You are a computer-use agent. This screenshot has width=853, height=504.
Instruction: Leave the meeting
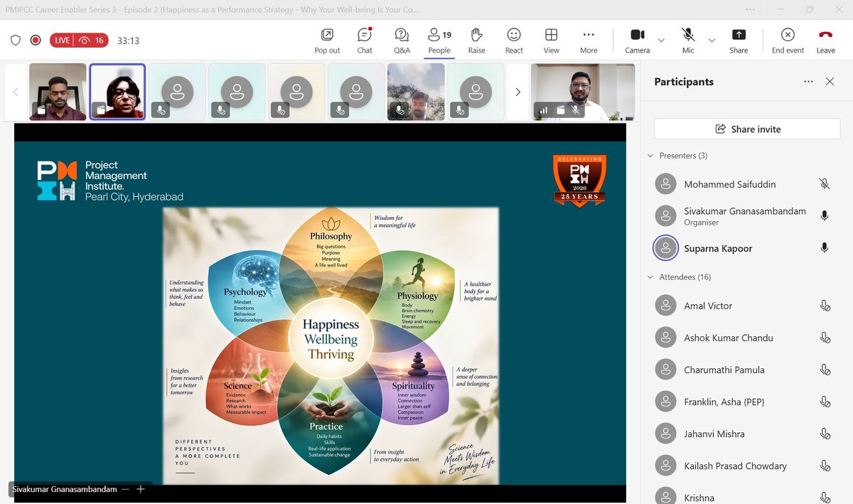[825, 41]
